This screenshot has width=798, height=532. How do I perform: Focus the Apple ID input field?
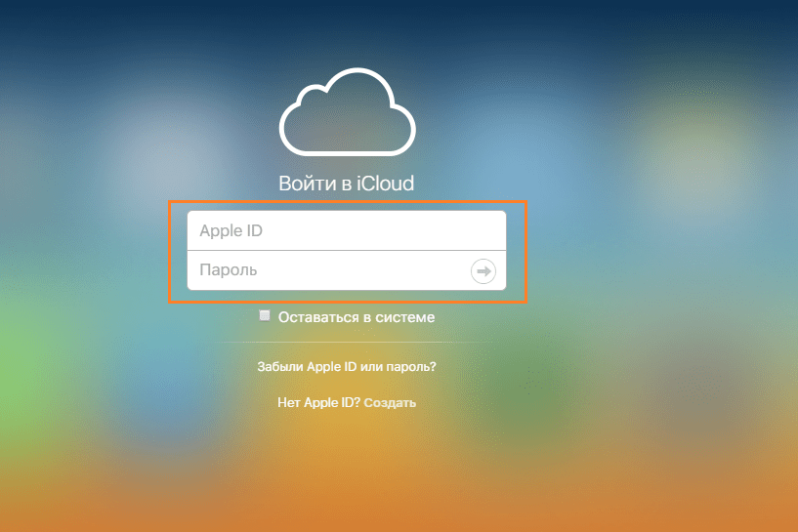347,230
